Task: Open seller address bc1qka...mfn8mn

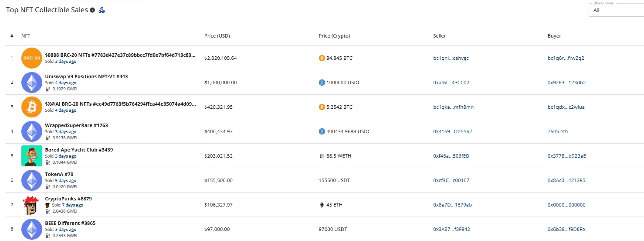Action: [453, 107]
